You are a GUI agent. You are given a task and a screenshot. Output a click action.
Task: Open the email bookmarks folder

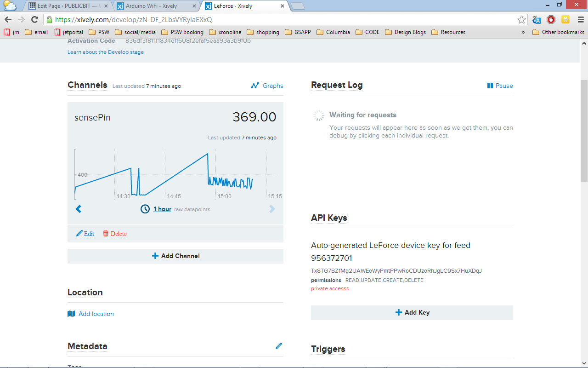[36, 32]
